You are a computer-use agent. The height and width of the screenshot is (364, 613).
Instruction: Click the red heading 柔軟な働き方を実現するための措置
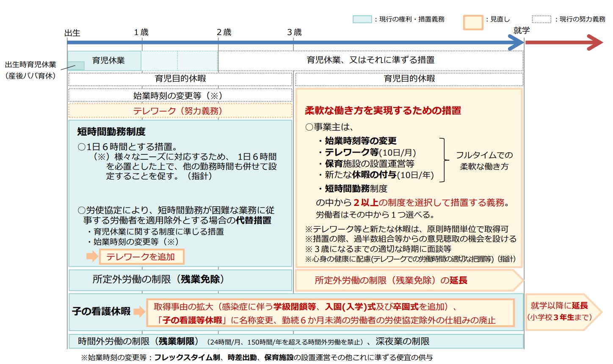pos(383,111)
